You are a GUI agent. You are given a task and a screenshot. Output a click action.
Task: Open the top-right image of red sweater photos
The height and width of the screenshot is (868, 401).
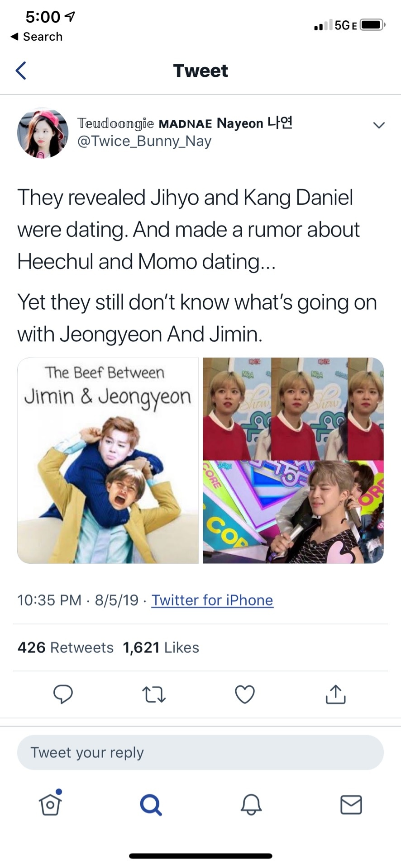tap(293, 409)
